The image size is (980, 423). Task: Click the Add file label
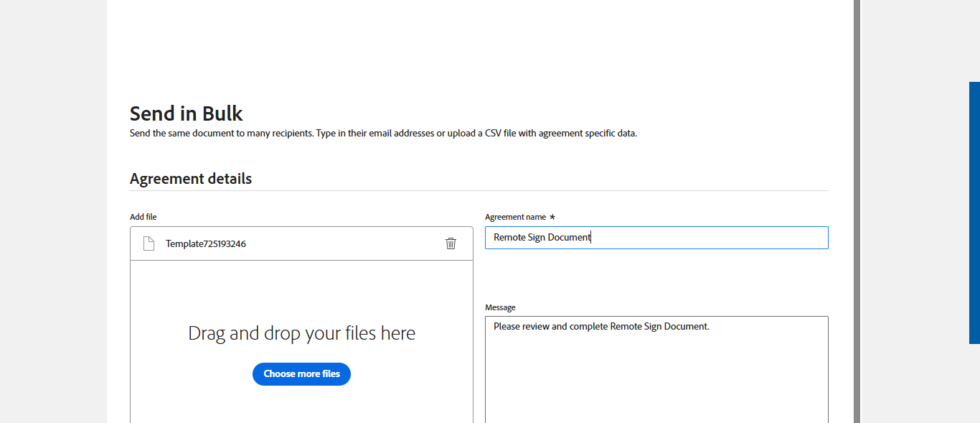(x=143, y=217)
